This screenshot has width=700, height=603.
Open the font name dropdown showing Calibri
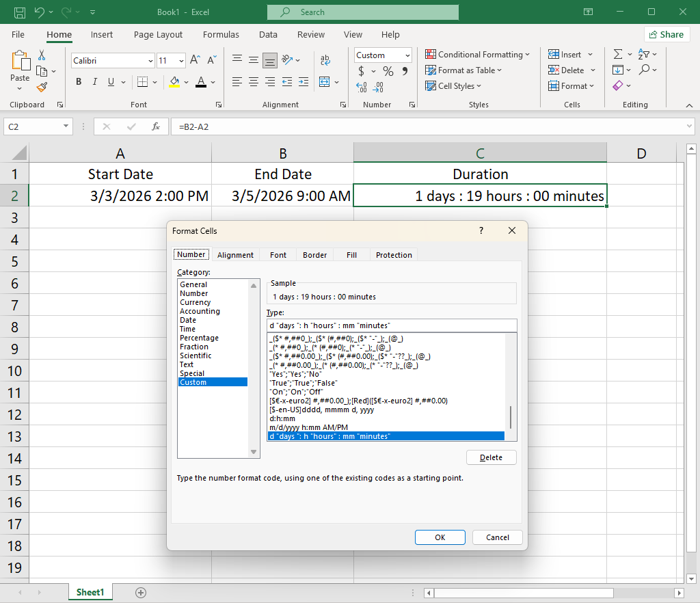click(150, 61)
